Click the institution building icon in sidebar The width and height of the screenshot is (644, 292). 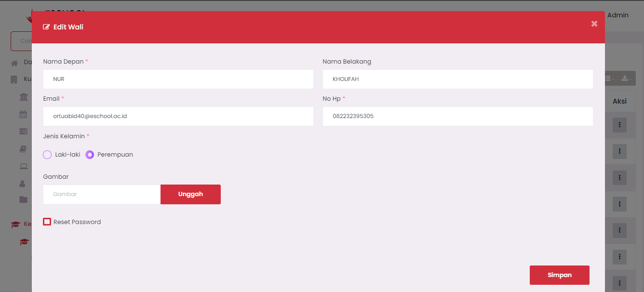pos(23,97)
